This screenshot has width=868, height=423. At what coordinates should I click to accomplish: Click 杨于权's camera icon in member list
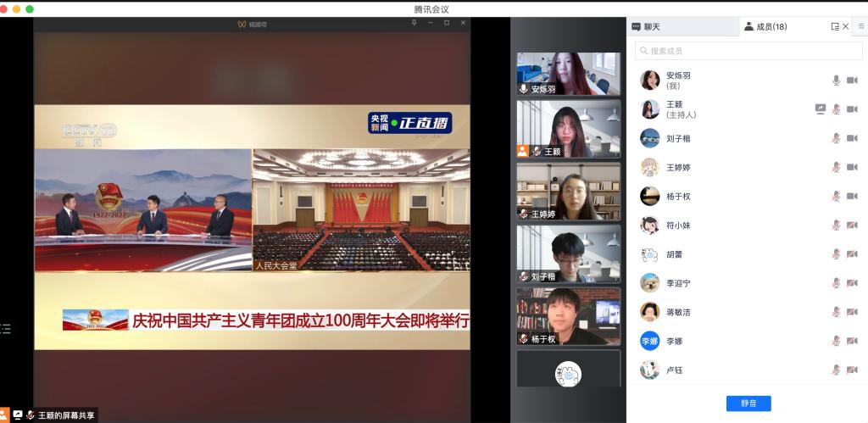[x=852, y=196]
